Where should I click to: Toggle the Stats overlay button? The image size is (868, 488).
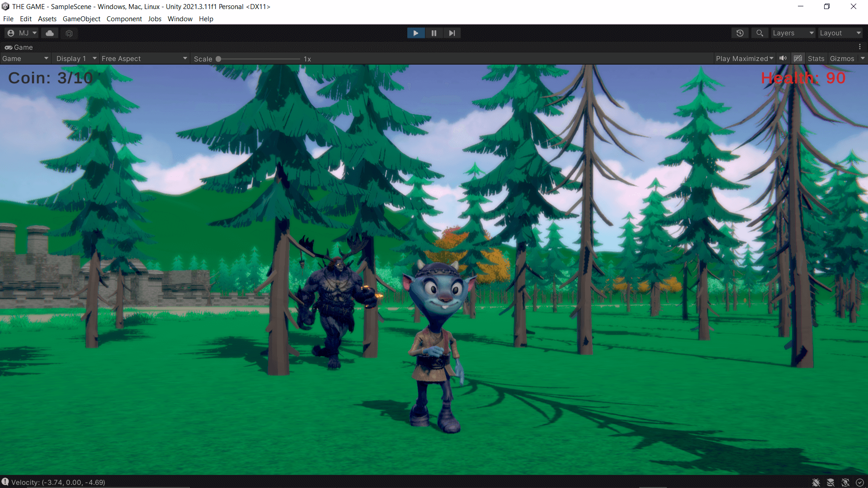[816, 59]
